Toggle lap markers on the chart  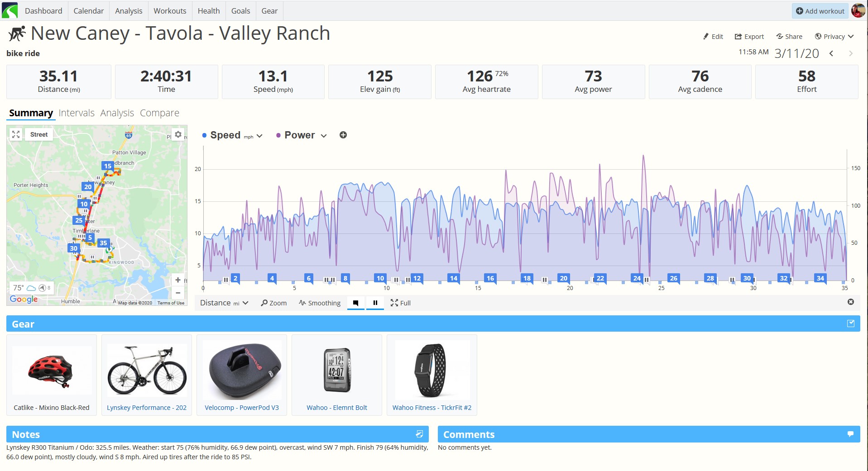[356, 303]
